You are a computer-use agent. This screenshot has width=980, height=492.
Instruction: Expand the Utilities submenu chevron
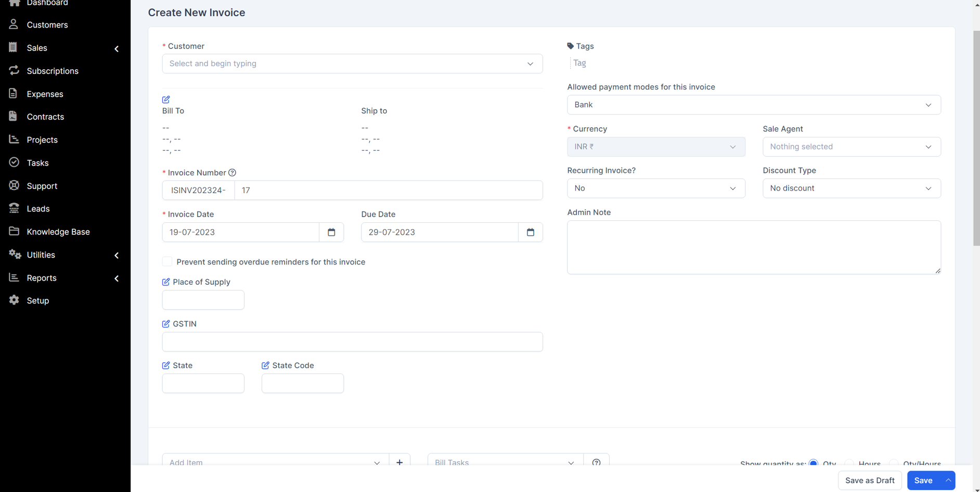coord(117,255)
